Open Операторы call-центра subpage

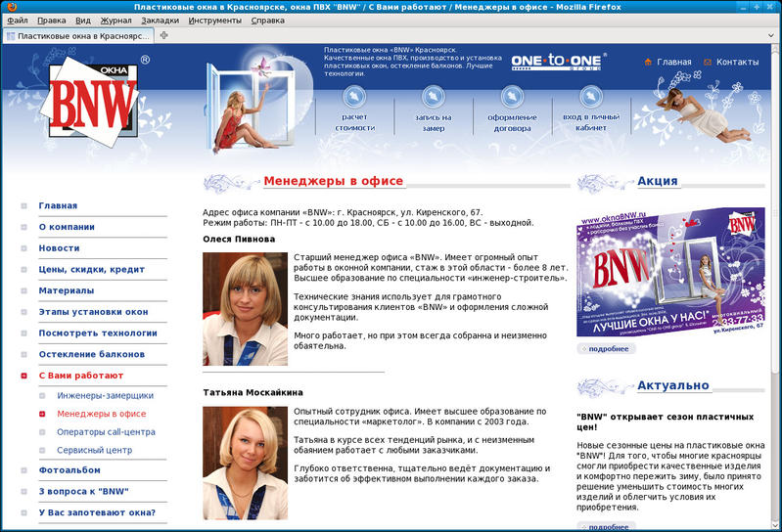point(106,432)
